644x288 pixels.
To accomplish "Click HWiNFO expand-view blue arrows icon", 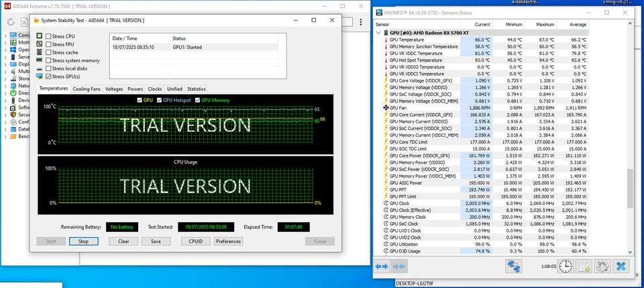I will [382, 267].
